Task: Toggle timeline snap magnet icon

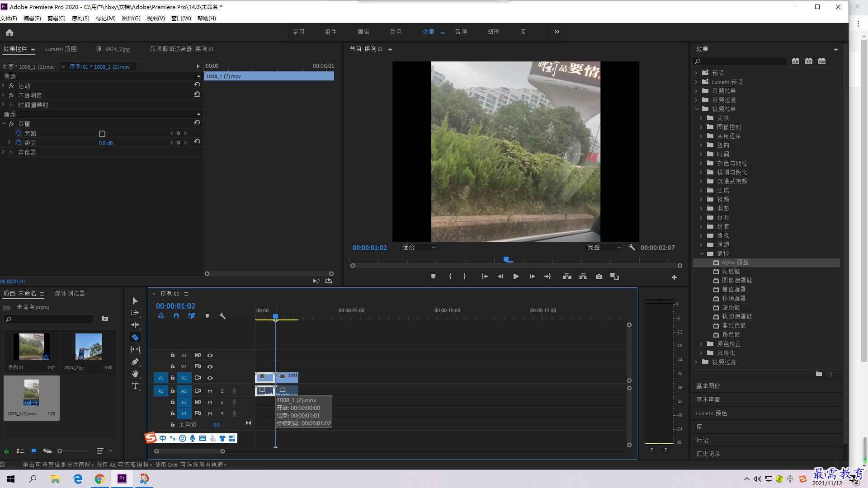Action: (x=176, y=316)
